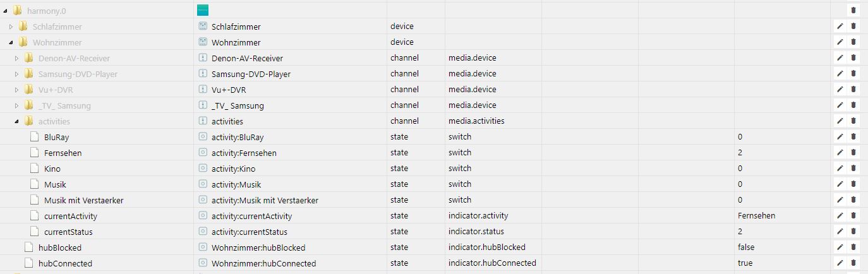This screenshot has width=868, height=274.
Task: Edit the Vu+-DVR channel with pencil icon
Action: point(840,90)
